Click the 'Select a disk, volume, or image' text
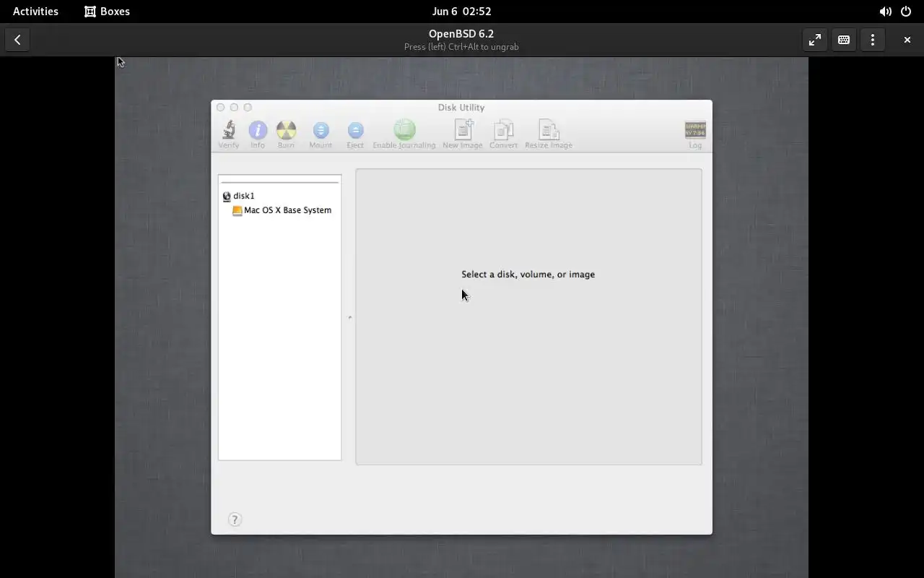This screenshot has width=924, height=578. pyautogui.click(x=528, y=275)
